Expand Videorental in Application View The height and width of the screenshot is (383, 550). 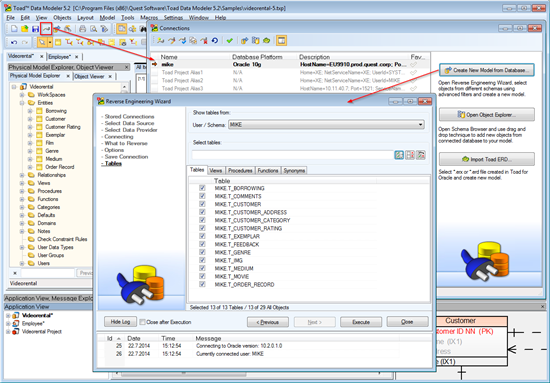point(8,315)
